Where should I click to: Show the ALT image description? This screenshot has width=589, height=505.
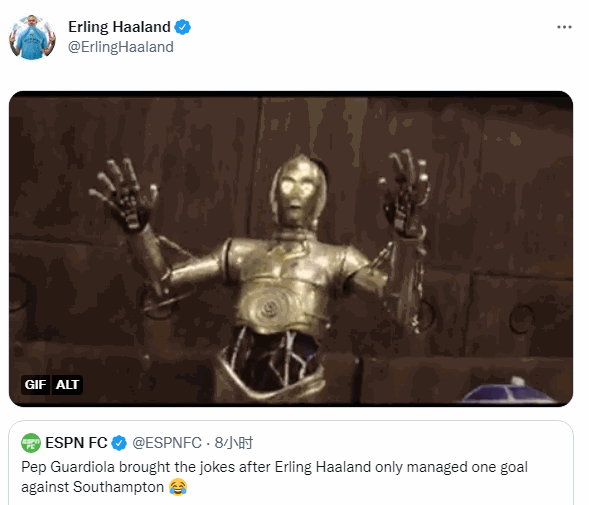67,385
